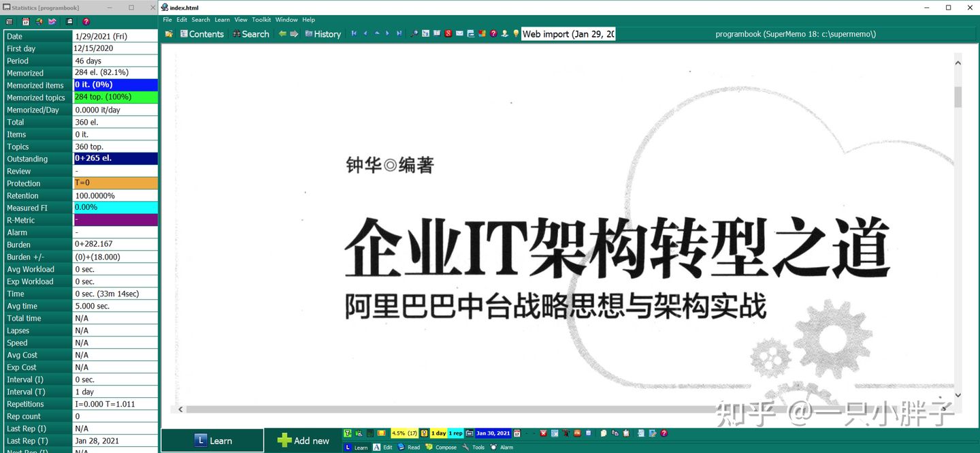Screen dimensions: 980x453
Task: Open the Window menu
Action: [287, 20]
